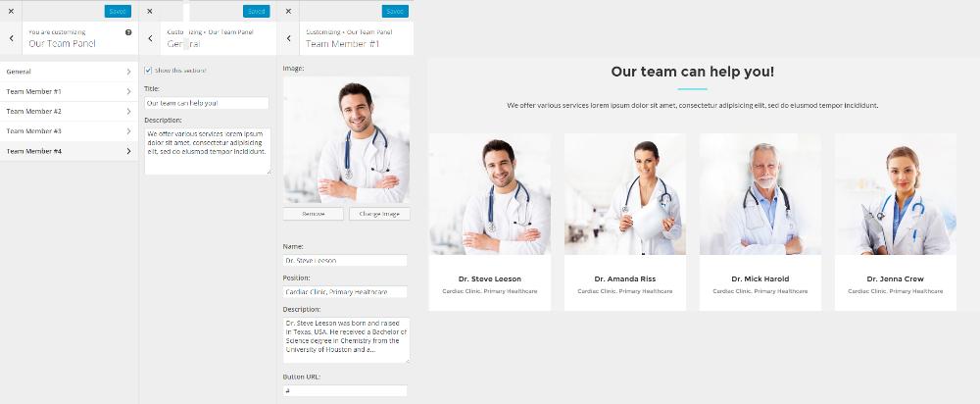Close the Team Member #1 customizer
This screenshot has width=980, height=404.
point(287,11)
